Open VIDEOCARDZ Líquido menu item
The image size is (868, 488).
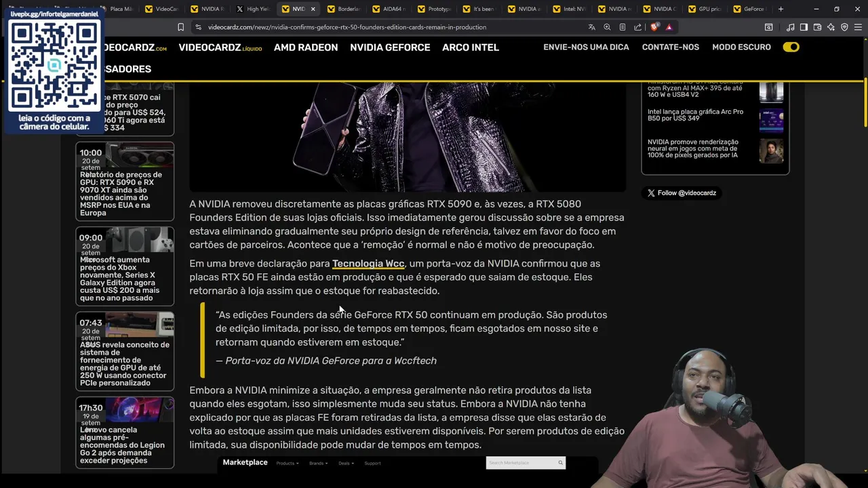click(x=220, y=47)
